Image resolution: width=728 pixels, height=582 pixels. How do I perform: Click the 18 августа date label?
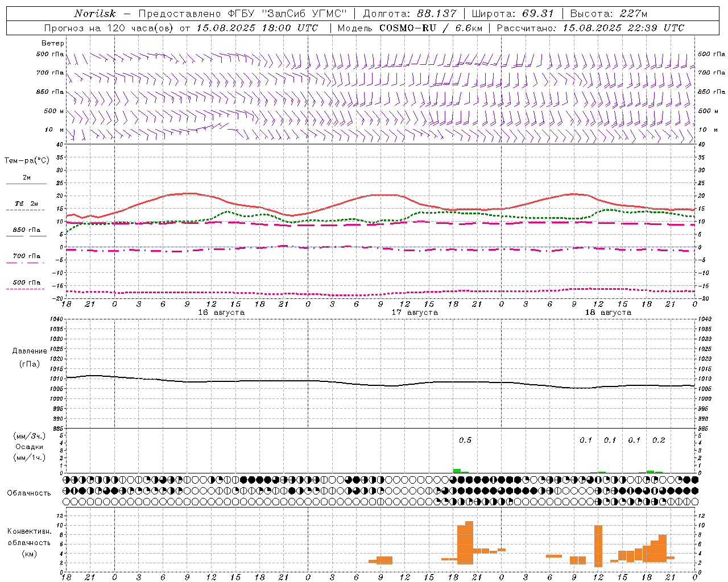[608, 313]
